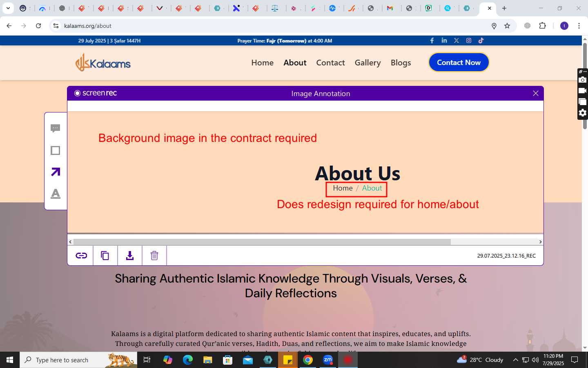Image resolution: width=588 pixels, height=368 pixels.
Task: Click the file name 29.07.2025_23.12.16_REC
Action: pos(506,256)
